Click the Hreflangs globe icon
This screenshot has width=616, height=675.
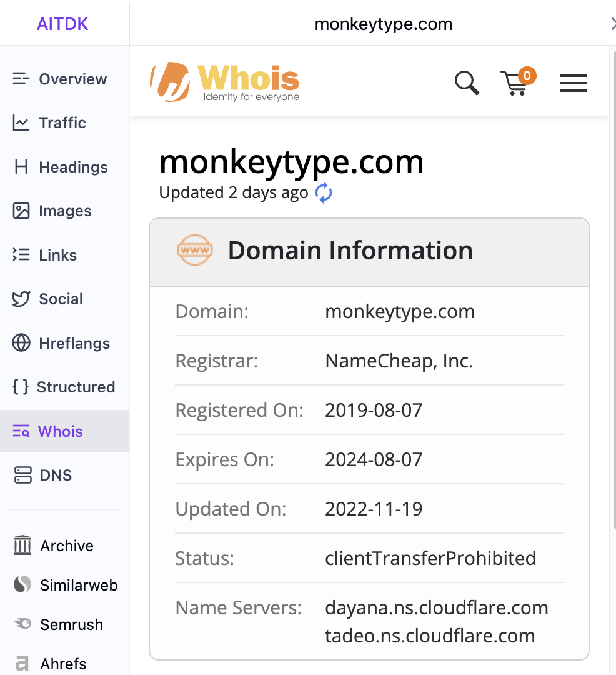coord(21,343)
